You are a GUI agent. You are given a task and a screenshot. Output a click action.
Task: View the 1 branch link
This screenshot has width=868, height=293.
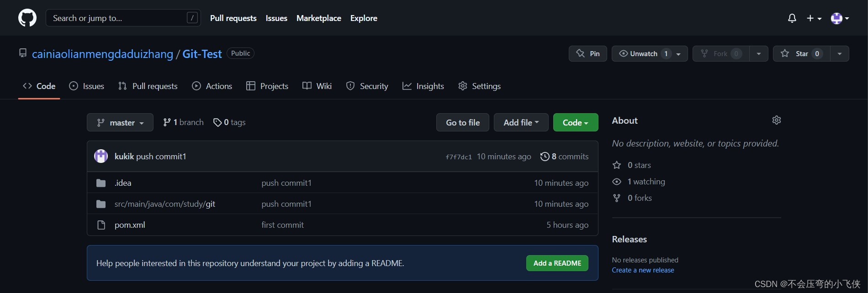click(183, 122)
